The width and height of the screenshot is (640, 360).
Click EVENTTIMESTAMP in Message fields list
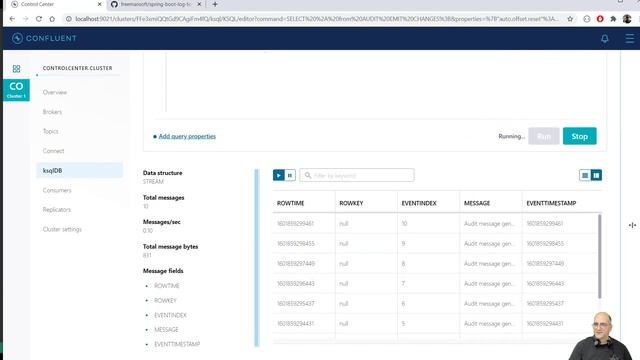pyautogui.click(x=177, y=344)
